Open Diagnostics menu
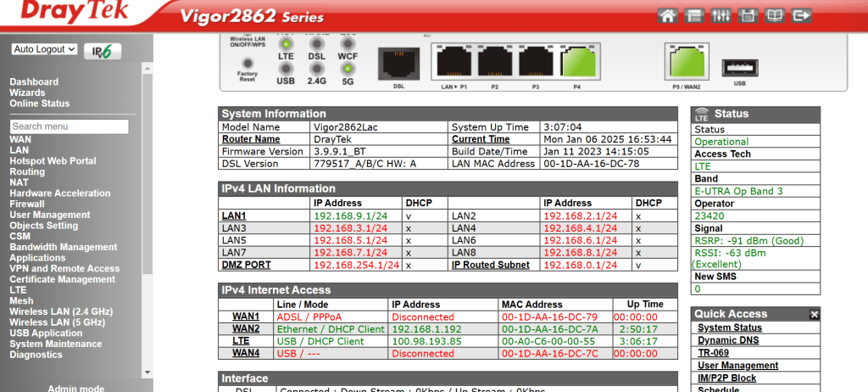Screen dimensions: 868x392 click(36, 355)
